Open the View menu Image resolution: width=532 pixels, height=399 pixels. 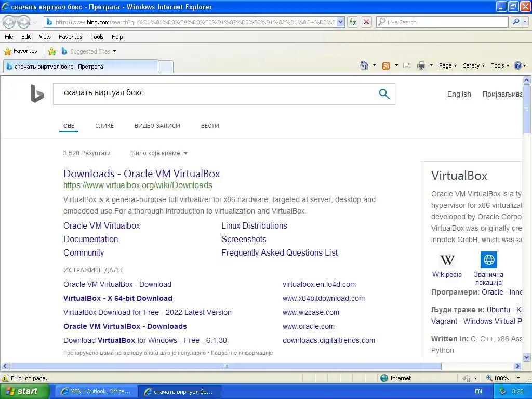pyautogui.click(x=45, y=37)
